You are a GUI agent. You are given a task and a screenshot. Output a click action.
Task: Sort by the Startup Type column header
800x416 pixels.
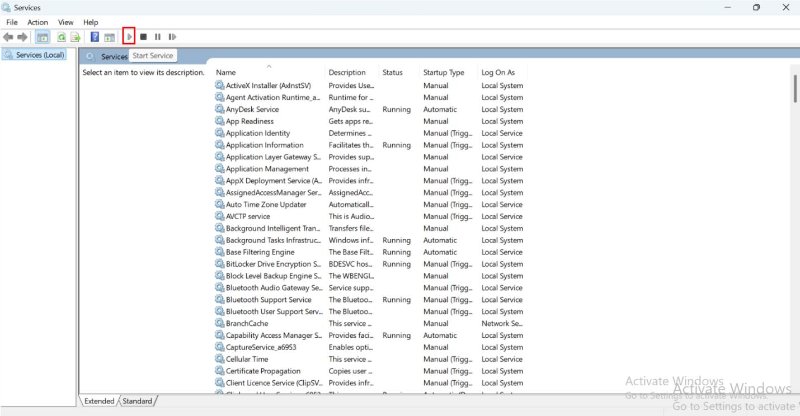coord(448,72)
